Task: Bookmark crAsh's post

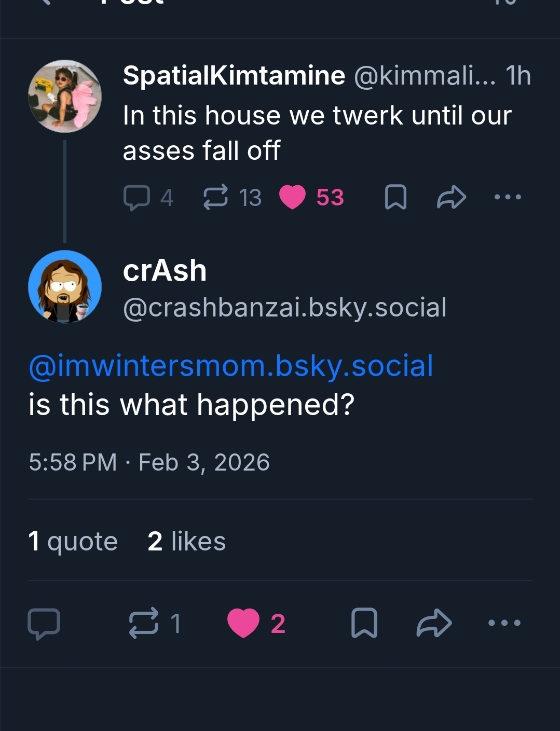Action: (364, 623)
